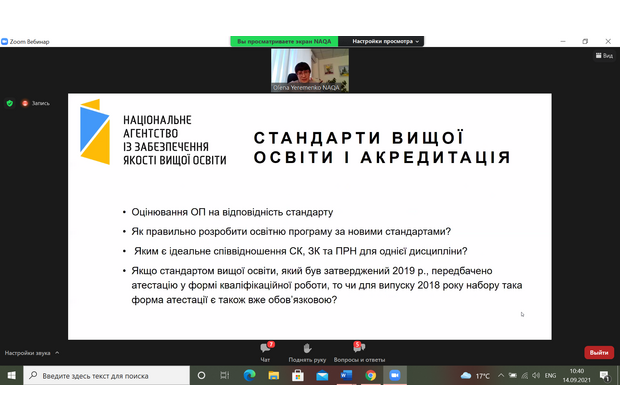Click the red Leave button
This screenshot has height=420, width=620.
click(598, 352)
